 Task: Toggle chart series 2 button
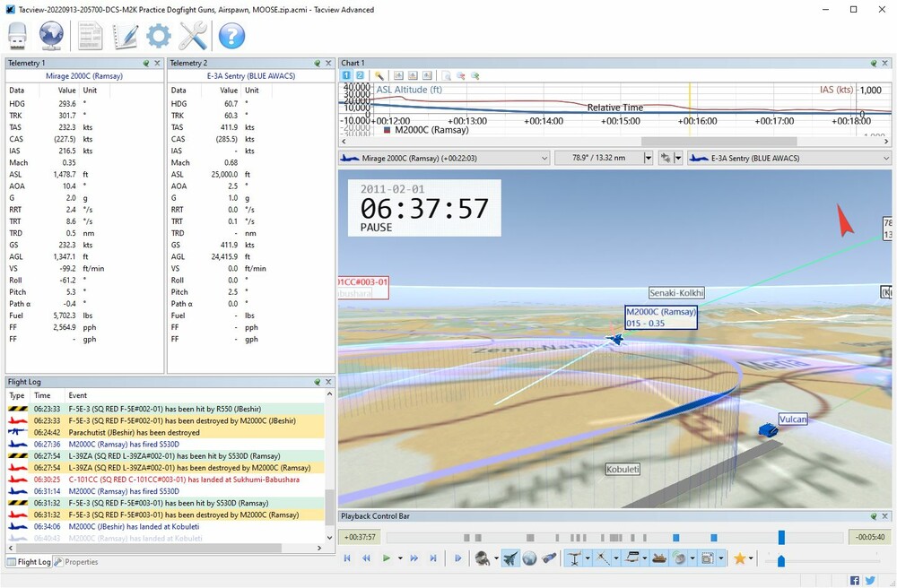(x=360, y=76)
